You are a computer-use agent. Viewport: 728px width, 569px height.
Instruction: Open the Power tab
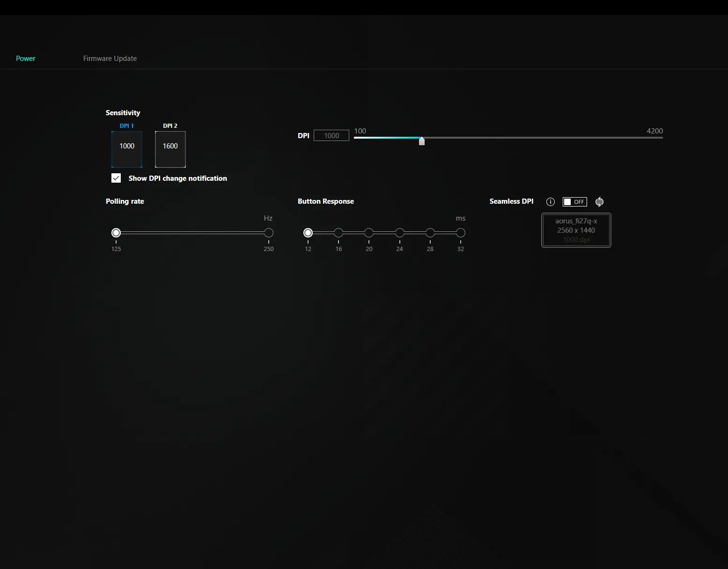pos(26,59)
